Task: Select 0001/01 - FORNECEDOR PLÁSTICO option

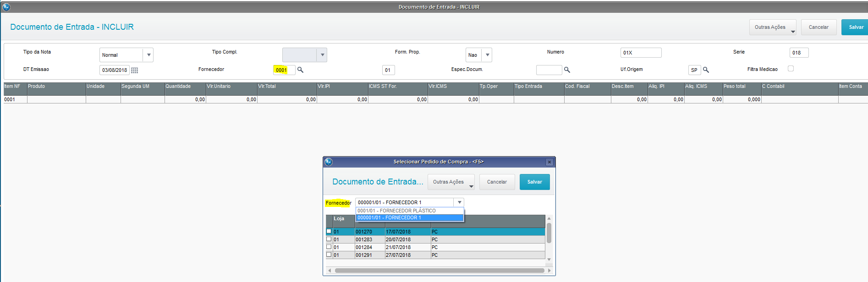Action: (x=410, y=211)
